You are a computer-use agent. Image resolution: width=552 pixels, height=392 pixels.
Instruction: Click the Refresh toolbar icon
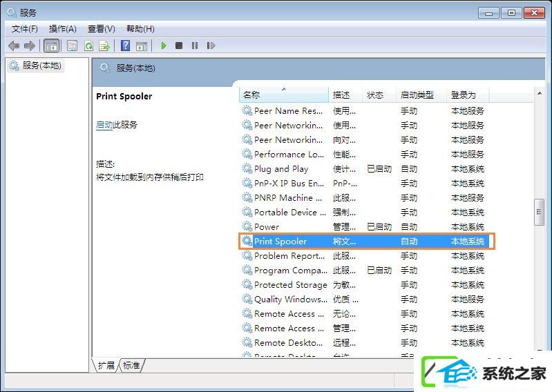[88, 46]
